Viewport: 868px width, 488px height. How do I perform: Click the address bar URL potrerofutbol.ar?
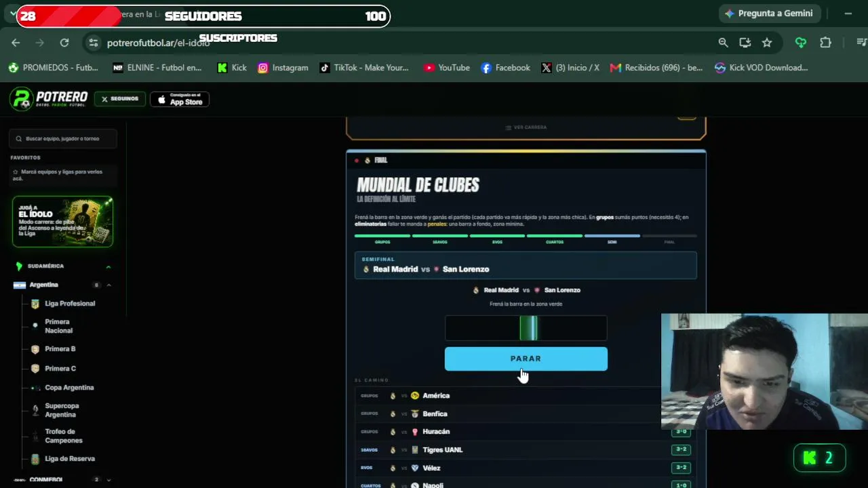(158, 43)
